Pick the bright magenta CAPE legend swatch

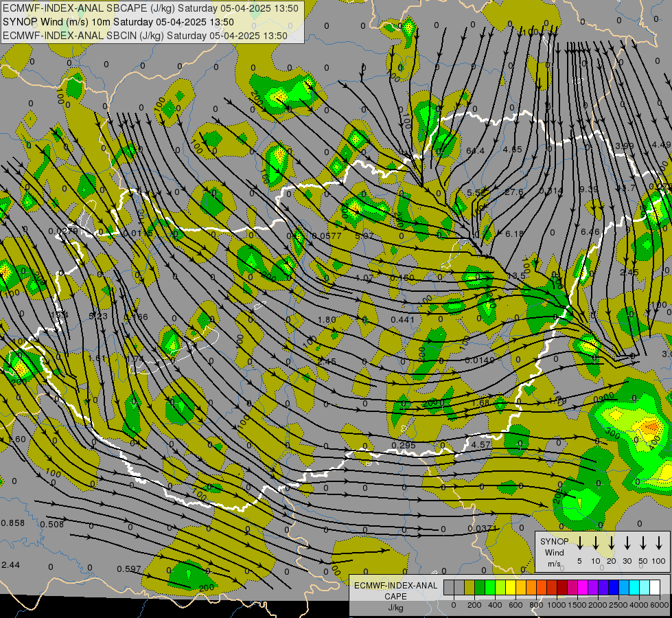tap(583, 587)
